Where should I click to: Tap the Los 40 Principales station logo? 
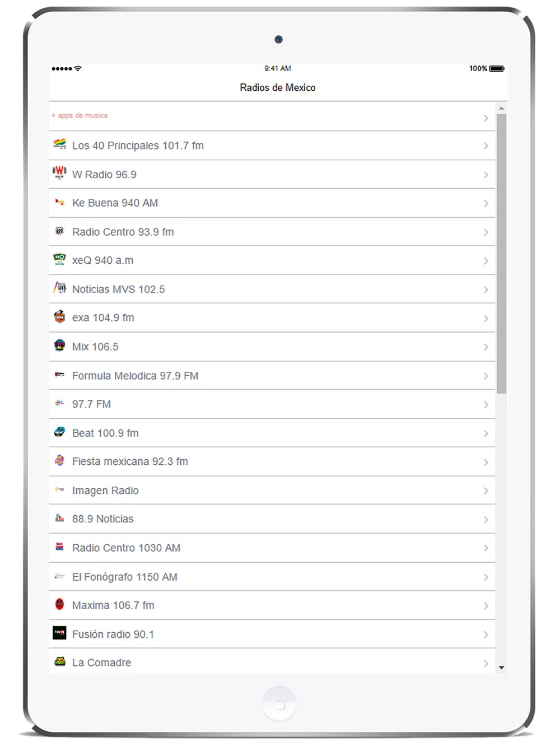(59, 144)
